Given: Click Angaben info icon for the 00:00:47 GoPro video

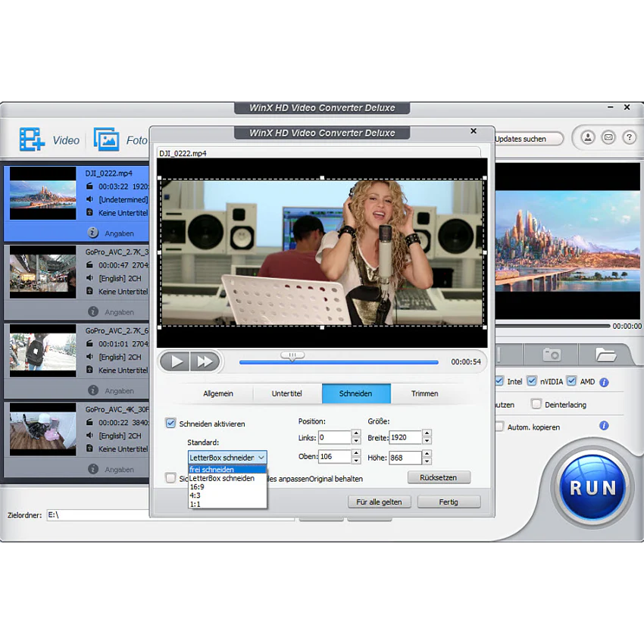Looking at the screenshot, I should [93, 311].
